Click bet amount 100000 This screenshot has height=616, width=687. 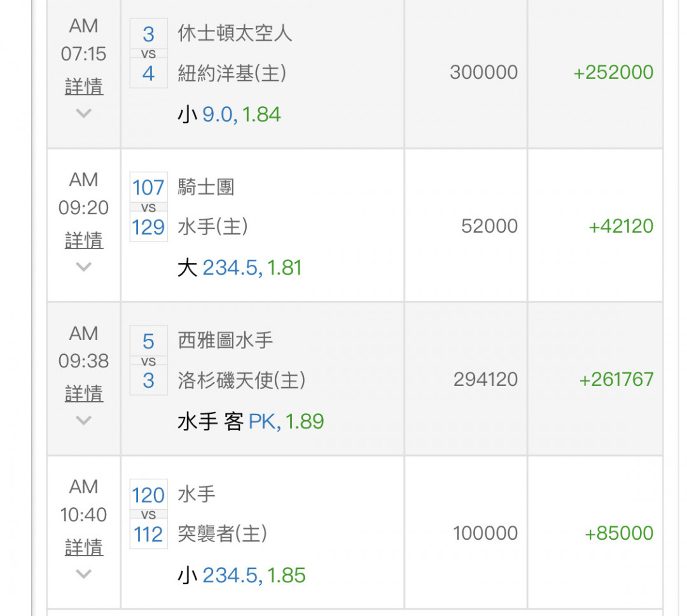[485, 533]
